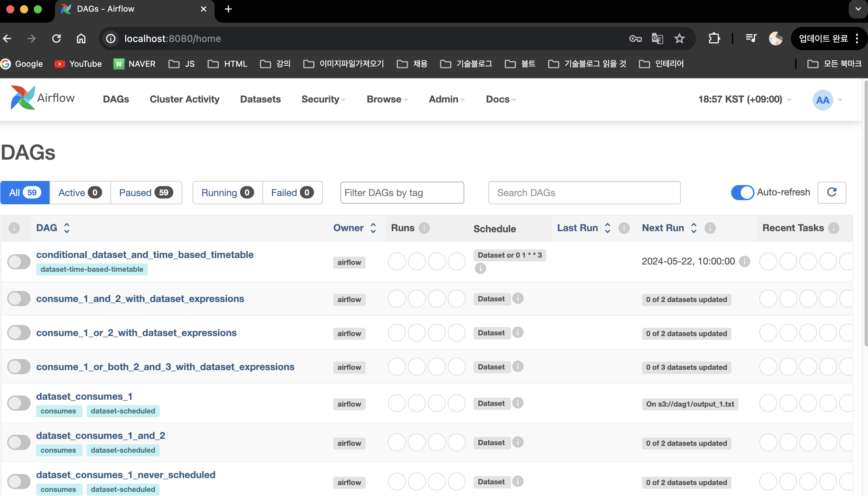Screen dimensions: 868x496
Task: Open consume_1_or_2_with_dataset_expressions DAG link
Action: coord(136,333)
